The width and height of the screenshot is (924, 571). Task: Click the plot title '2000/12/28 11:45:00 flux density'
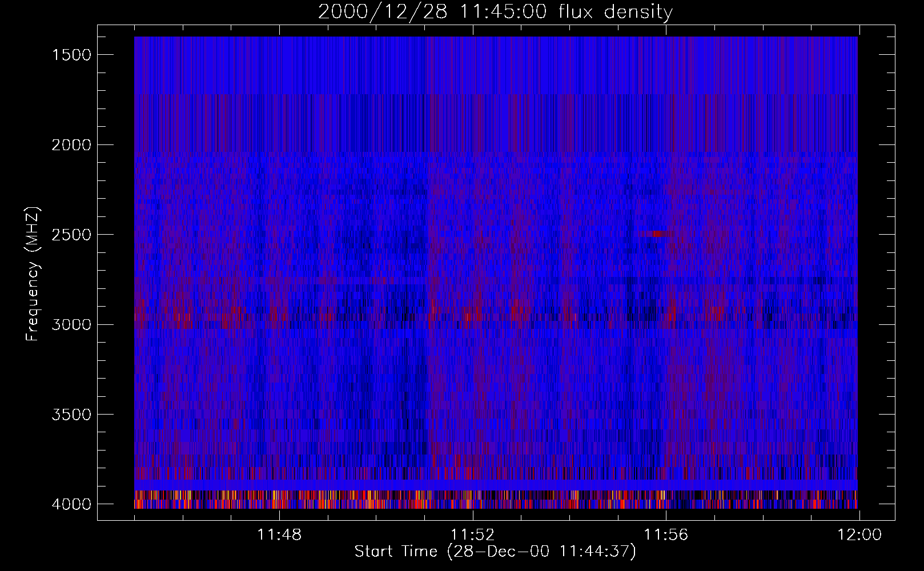click(495, 11)
